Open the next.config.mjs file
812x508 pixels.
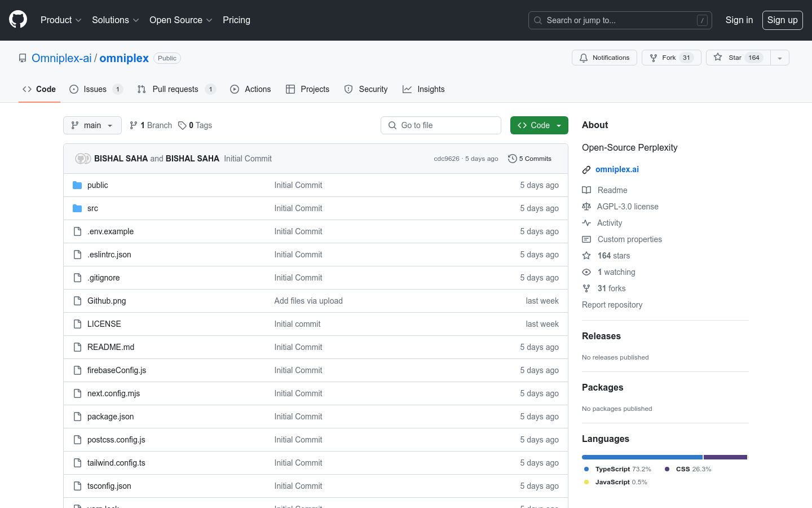(x=113, y=393)
